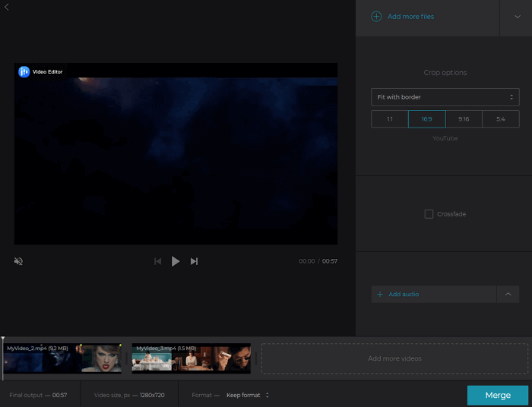
Task: Open the Keep format dropdown
Action: tap(248, 396)
